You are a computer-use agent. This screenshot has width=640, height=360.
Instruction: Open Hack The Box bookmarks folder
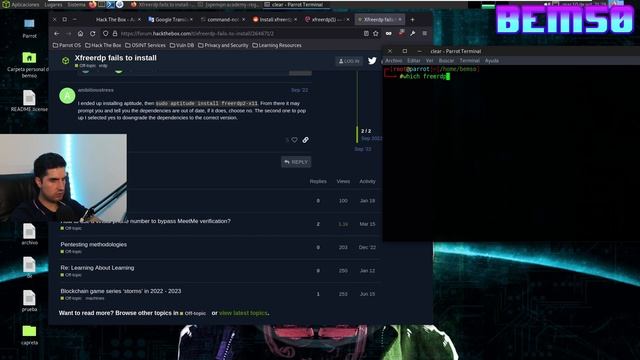pos(103,45)
